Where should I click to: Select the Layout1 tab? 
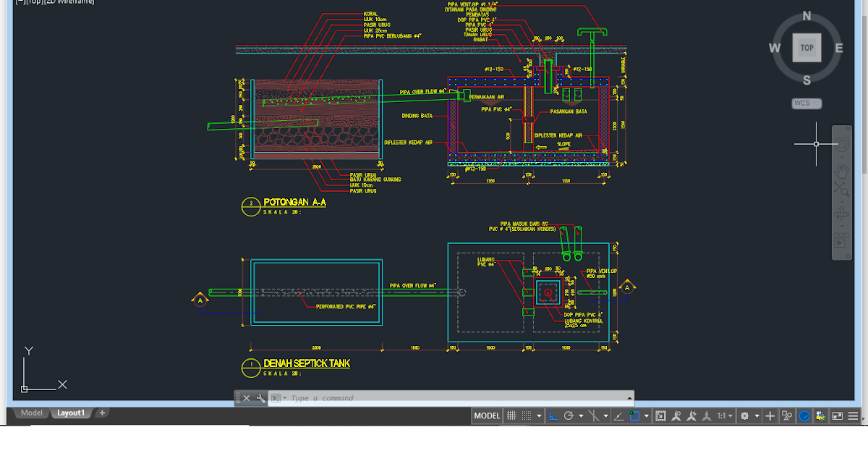coord(70,413)
